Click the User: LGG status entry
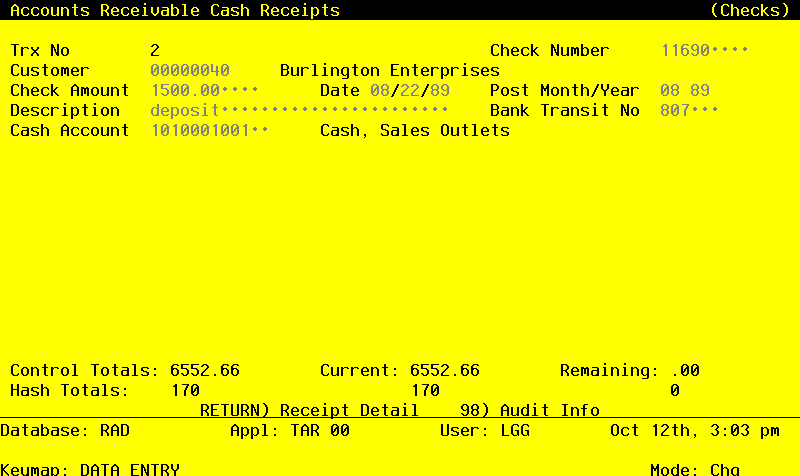 (x=485, y=431)
